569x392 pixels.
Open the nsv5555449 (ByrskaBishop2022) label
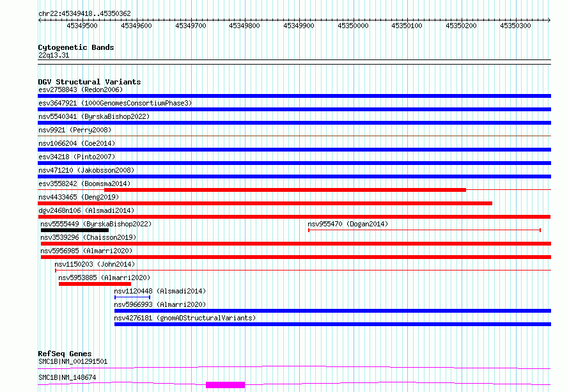click(x=96, y=224)
